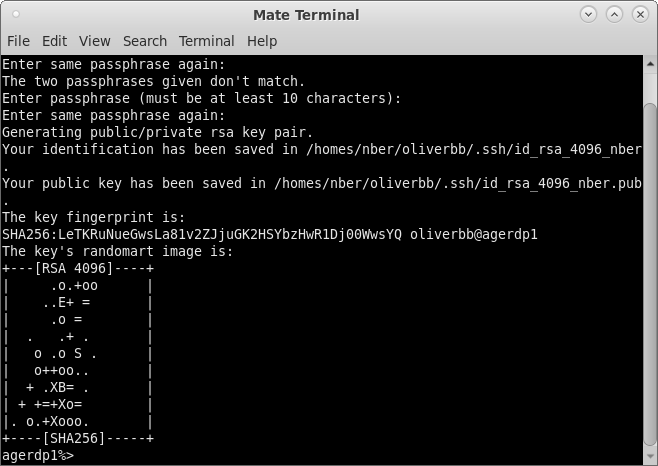Viewport: 658px width, 466px height.
Task: Click the SHA256 key fingerprint line
Action: point(200,234)
